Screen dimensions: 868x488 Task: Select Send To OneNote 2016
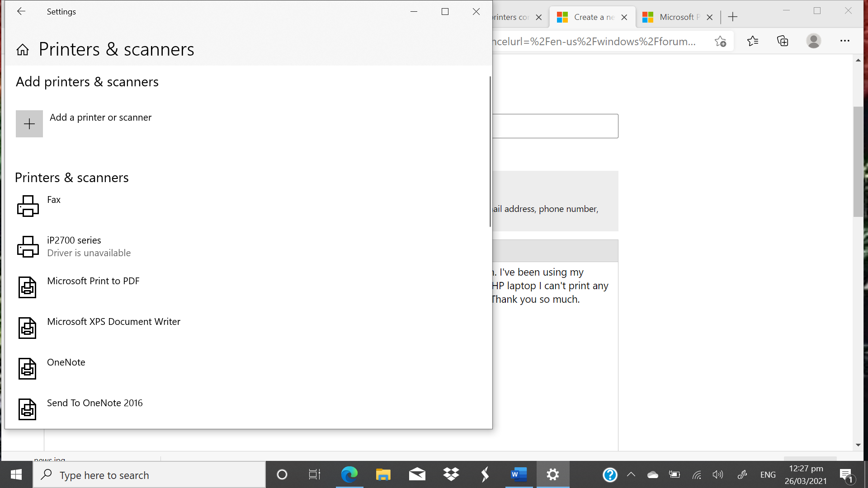click(94, 403)
